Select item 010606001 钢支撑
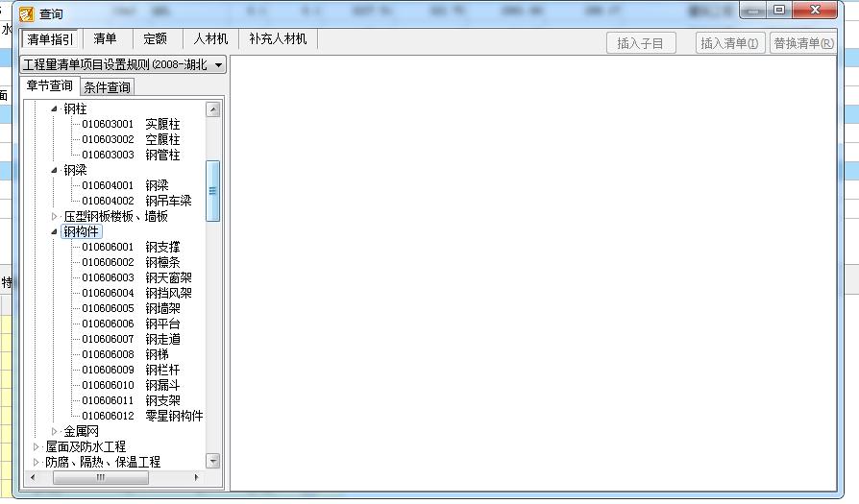 point(131,248)
